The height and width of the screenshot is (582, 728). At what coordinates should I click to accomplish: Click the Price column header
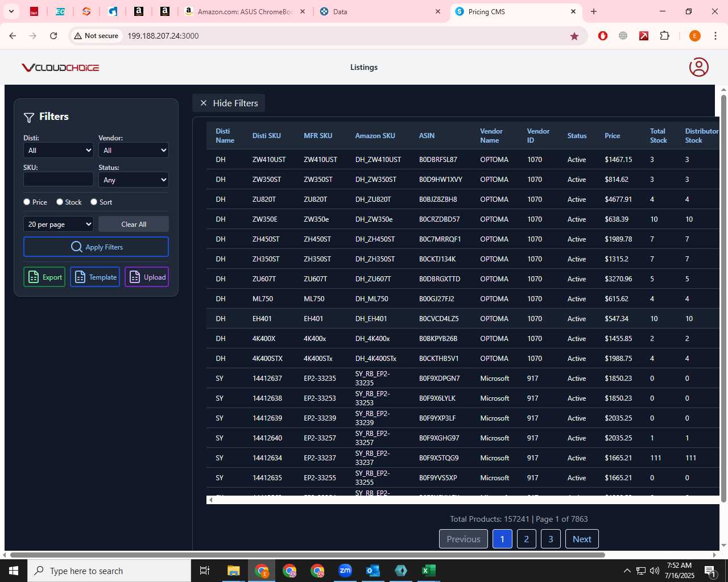pyautogui.click(x=613, y=136)
